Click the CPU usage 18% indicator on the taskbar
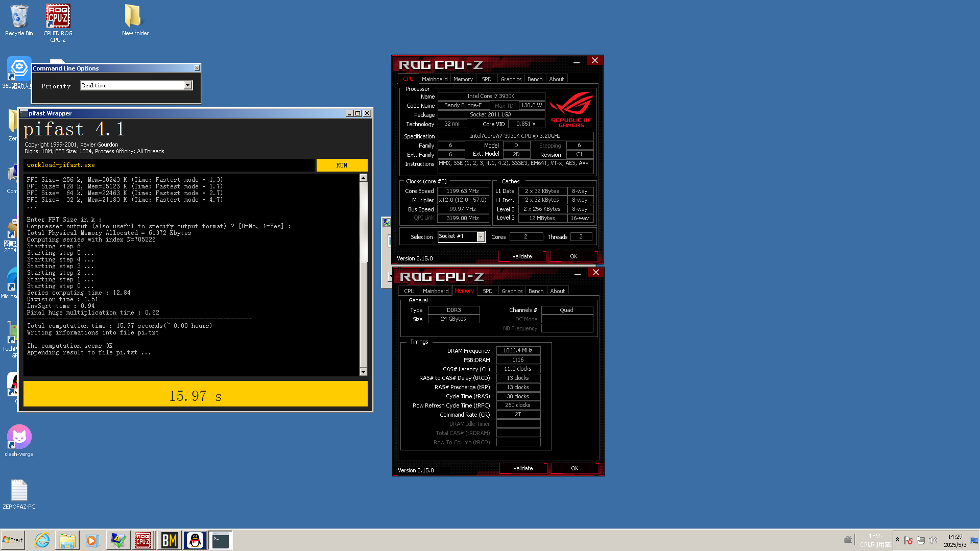The height and width of the screenshot is (551, 980). click(x=875, y=540)
